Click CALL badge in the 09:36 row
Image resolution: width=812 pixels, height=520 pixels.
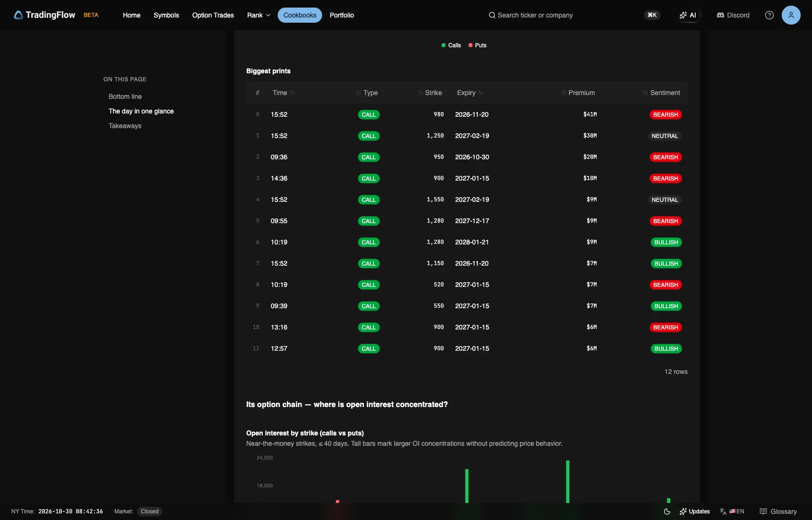[369, 157]
